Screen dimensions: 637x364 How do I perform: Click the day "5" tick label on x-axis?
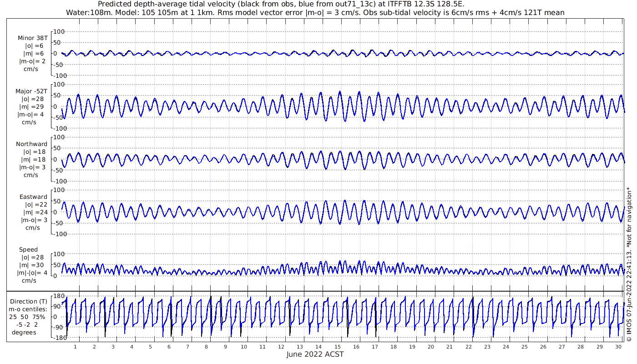pos(150,347)
